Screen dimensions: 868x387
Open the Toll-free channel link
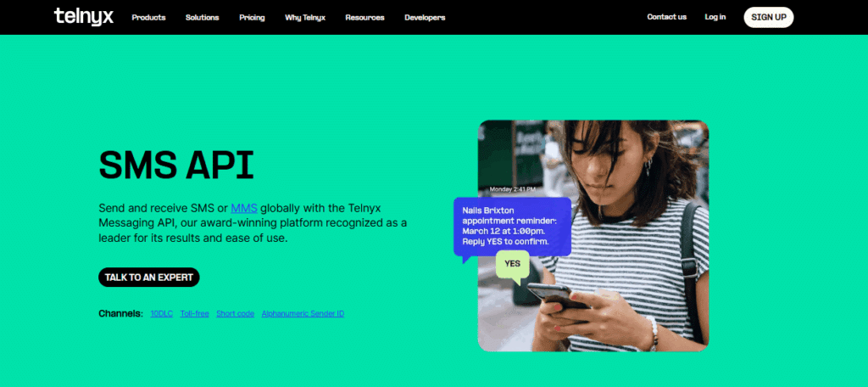[194, 314]
